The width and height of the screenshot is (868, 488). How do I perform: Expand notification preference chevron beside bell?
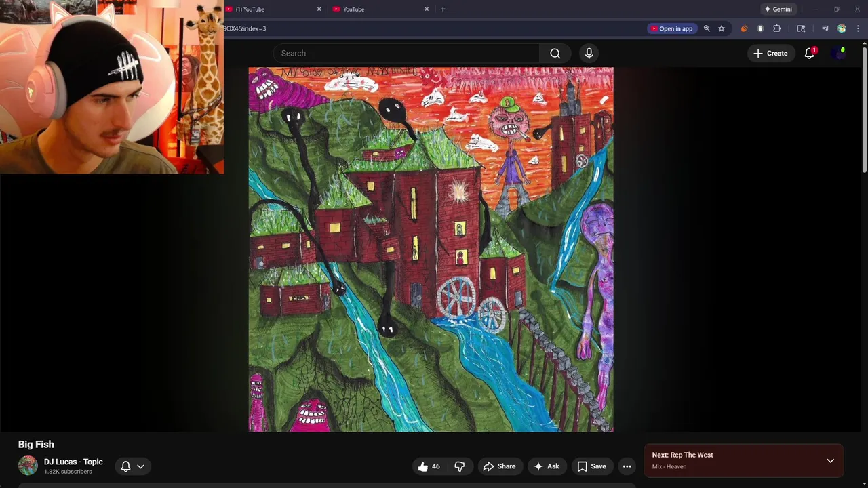click(x=140, y=466)
